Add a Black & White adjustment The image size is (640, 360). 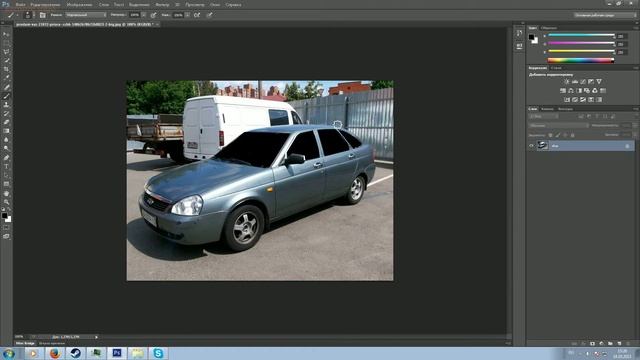(579, 91)
